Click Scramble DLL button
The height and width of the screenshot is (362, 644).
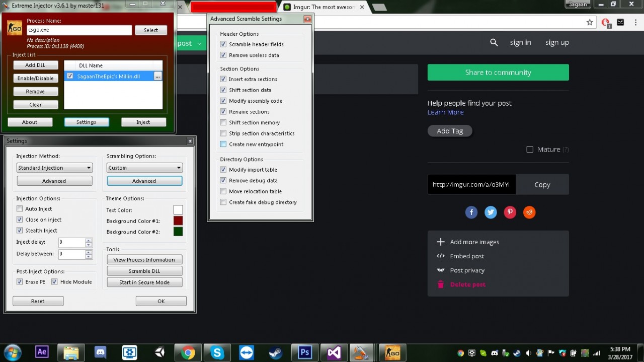click(144, 271)
